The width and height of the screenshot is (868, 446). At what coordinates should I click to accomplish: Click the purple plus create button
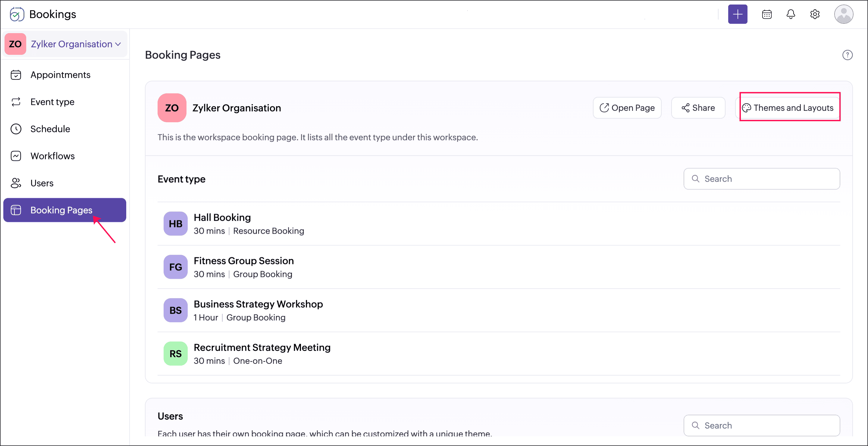(x=737, y=14)
